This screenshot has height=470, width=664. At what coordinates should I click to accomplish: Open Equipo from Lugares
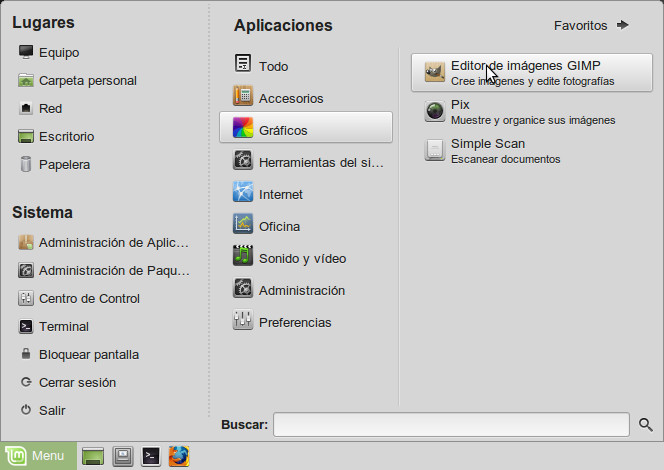tap(59, 52)
